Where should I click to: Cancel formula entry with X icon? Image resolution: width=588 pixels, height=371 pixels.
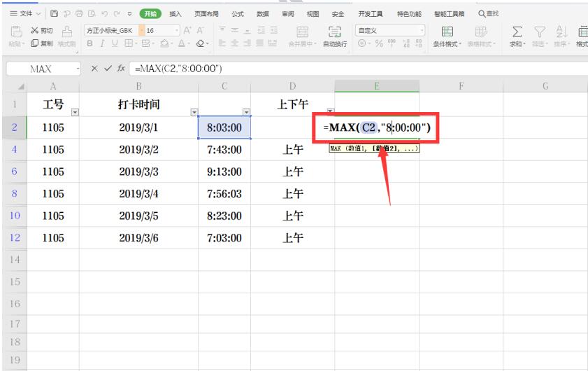[x=94, y=69]
